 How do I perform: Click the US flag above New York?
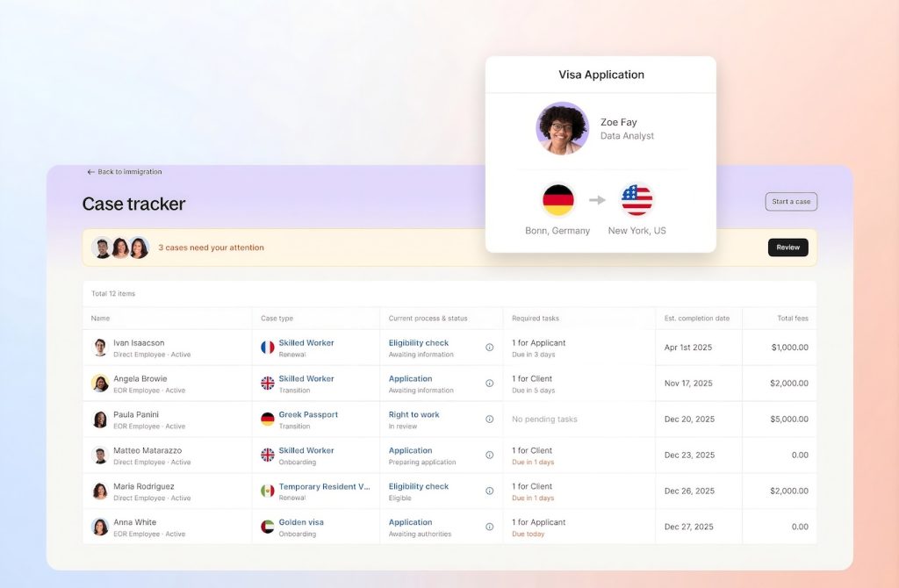coord(636,200)
